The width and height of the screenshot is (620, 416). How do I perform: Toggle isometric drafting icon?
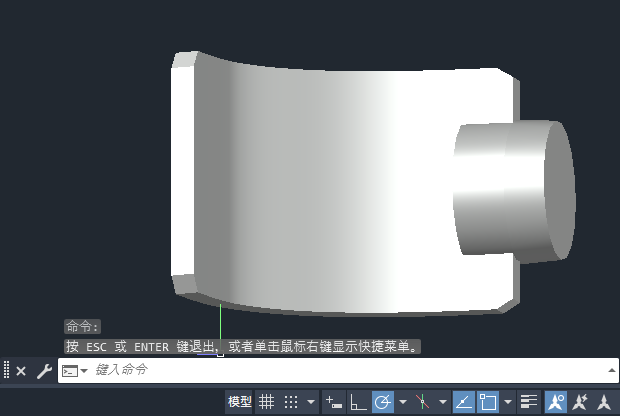point(422,402)
